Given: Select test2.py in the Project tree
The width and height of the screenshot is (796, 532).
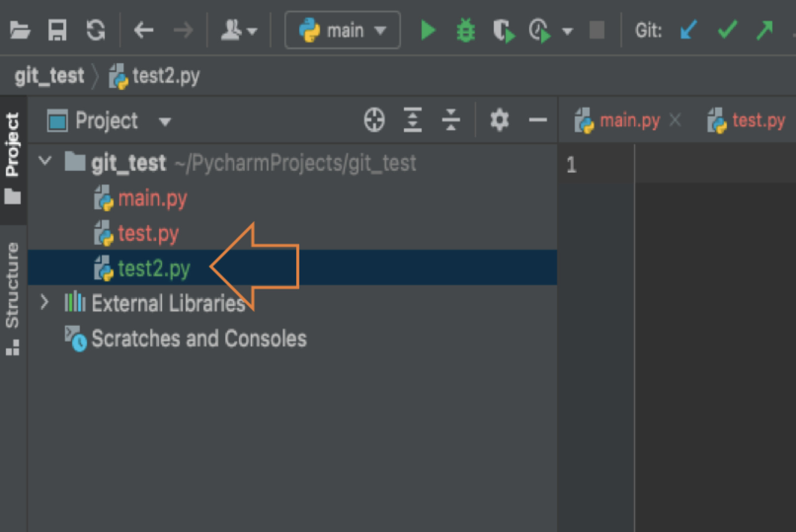Looking at the screenshot, I should [155, 268].
